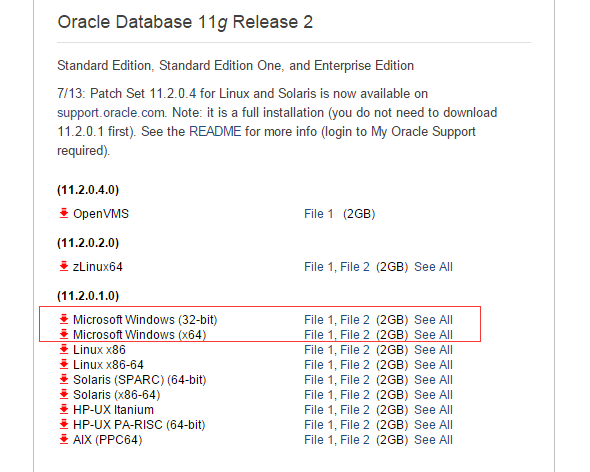Click download icon next to Linux x86
This screenshot has width=590, height=472.
[64, 349]
